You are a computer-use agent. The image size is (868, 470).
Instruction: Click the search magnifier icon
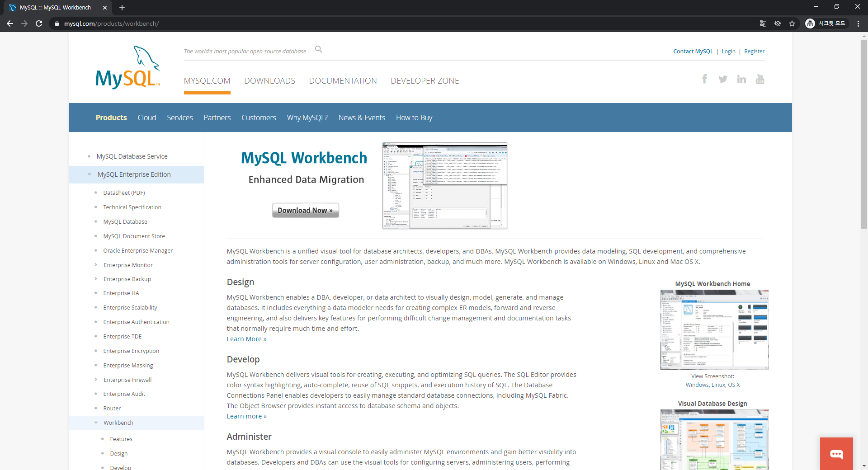coord(319,49)
